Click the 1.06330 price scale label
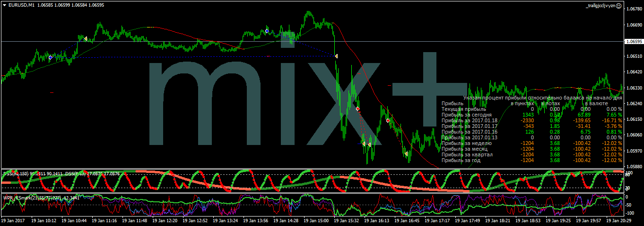Viewport: 644px width, 226px height. (634, 88)
